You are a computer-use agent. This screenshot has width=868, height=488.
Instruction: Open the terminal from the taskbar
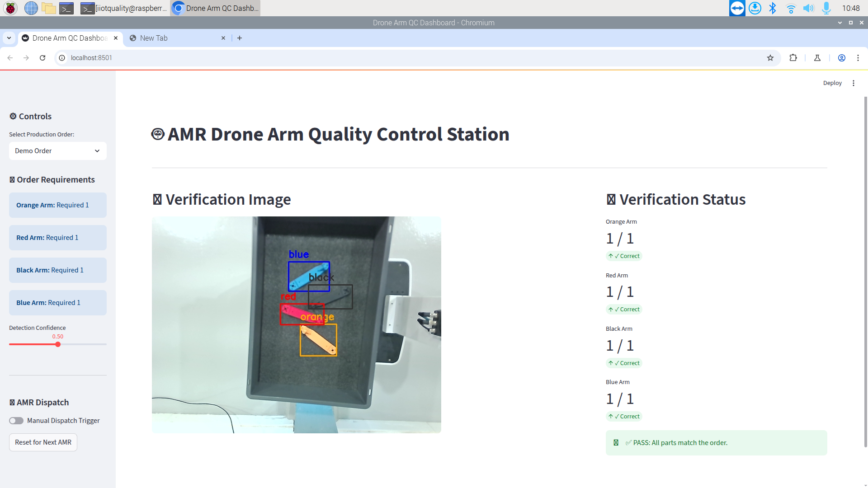point(66,8)
